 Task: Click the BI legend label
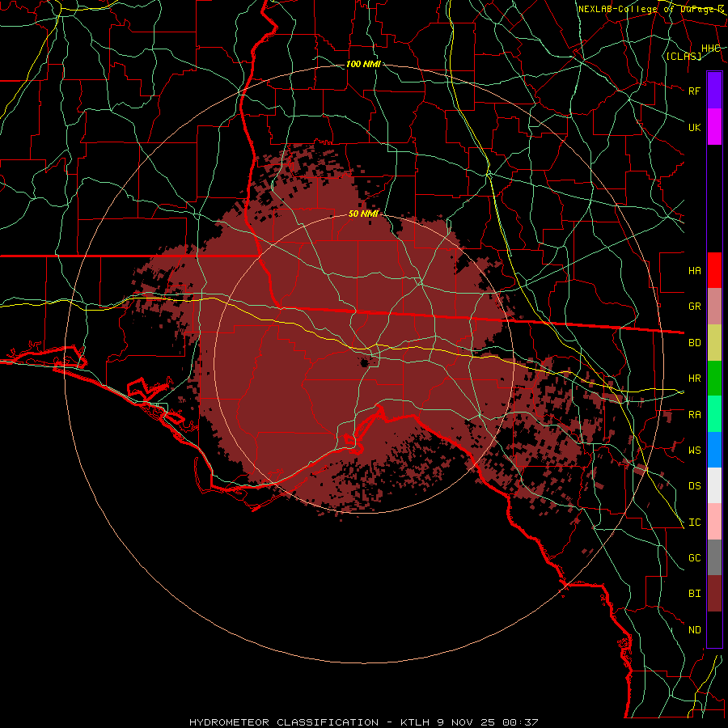point(694,594)
